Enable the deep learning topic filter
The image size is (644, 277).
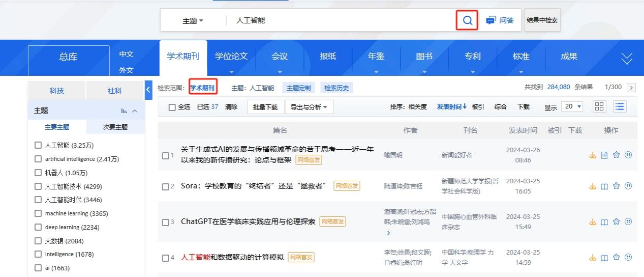pos(38,227)
